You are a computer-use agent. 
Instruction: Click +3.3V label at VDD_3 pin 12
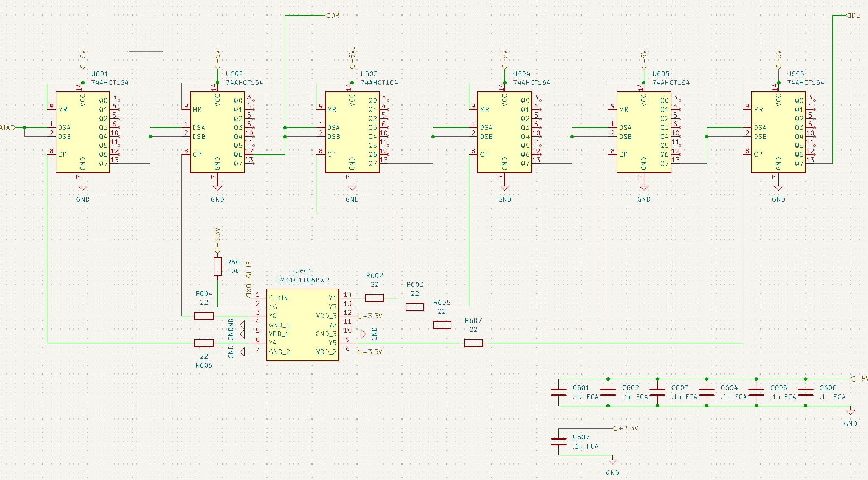[370, 316]
